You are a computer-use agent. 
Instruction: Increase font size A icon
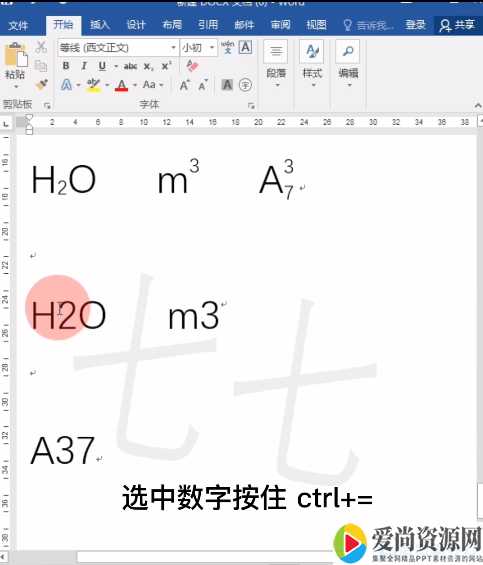click(185, 85)
